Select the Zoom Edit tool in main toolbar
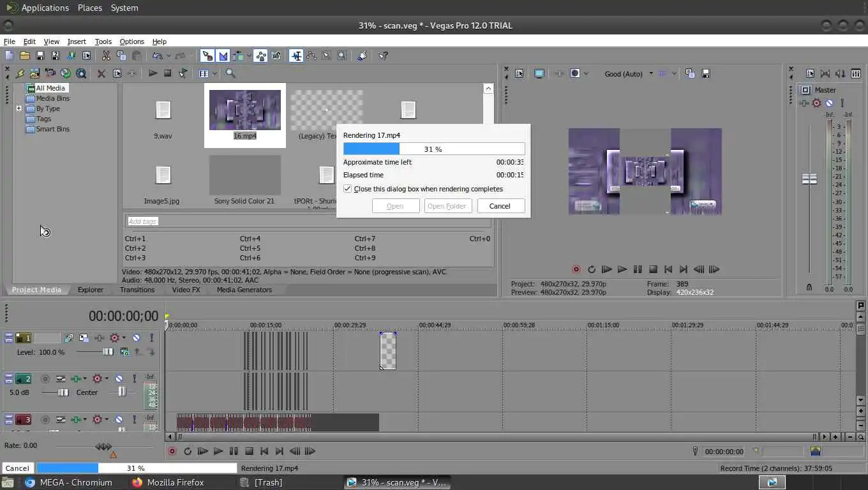The width and height of the screenshot is (868, 490). (x=342, y=56)
